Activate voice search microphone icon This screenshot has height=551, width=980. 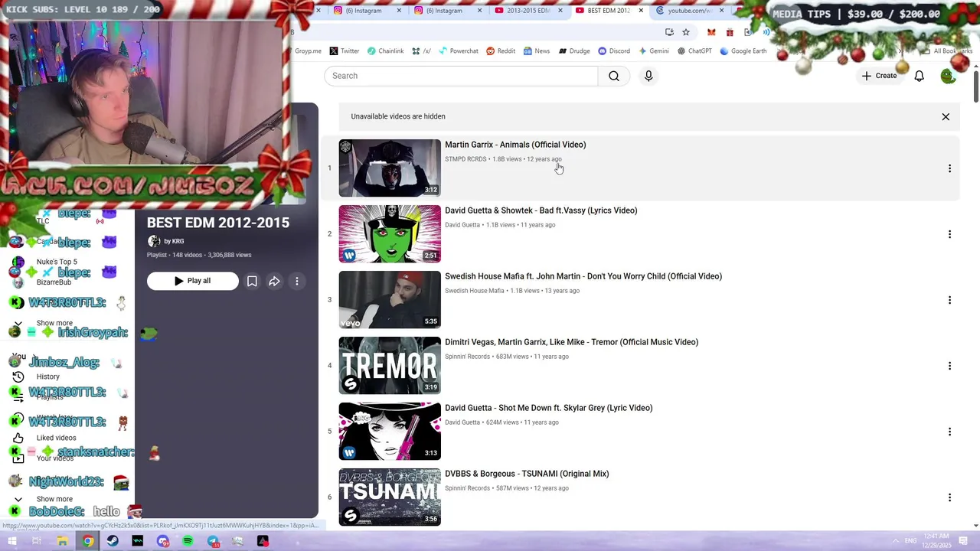[648, 76]
